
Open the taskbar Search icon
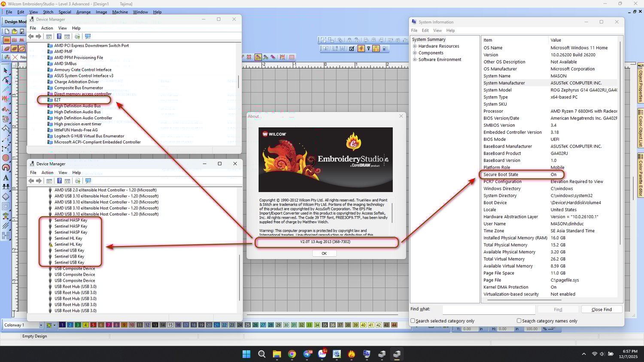pyautogui.click(x=261, y=354)
